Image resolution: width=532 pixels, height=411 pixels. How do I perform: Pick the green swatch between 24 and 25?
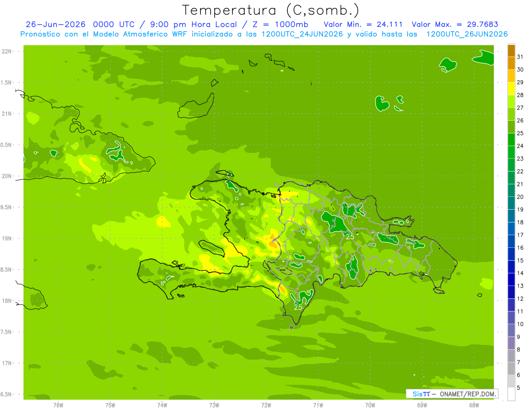click(511, 140)
